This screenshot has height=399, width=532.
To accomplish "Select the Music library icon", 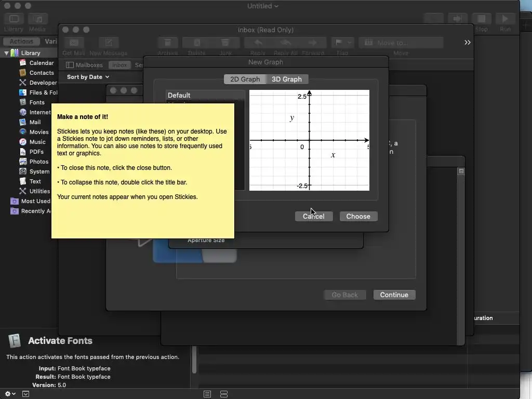I will pos(23,141).
